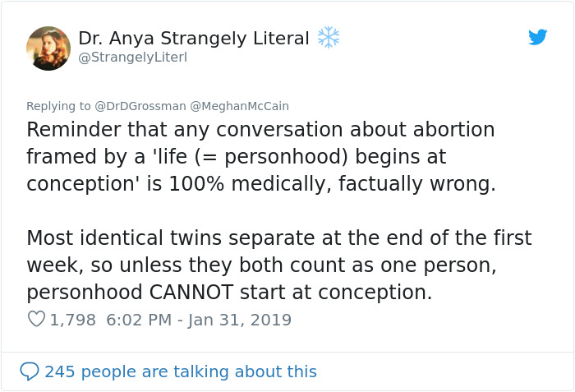Image resolution: width=575 pixels, height=392 pixels.
Task: Open Dr. Anya's profile avatar photo
Action: (x=48, y=48)
